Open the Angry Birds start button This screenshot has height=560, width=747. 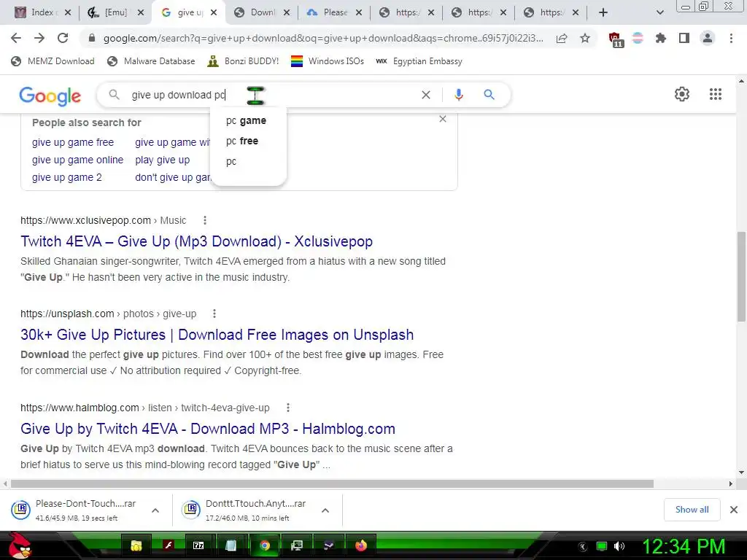(19, 545)
